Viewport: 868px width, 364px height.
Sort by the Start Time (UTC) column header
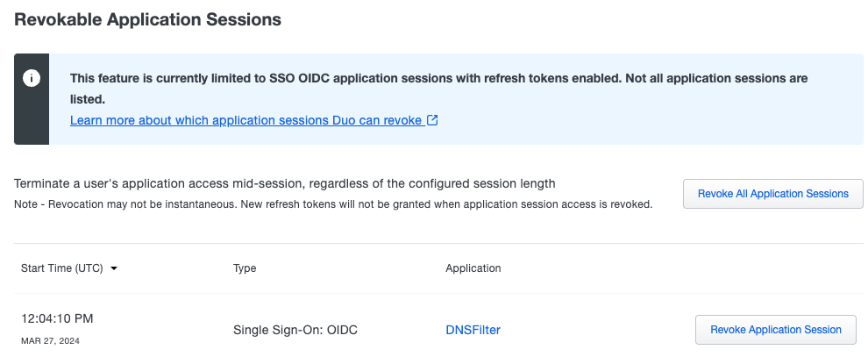[x=60, y=268]
